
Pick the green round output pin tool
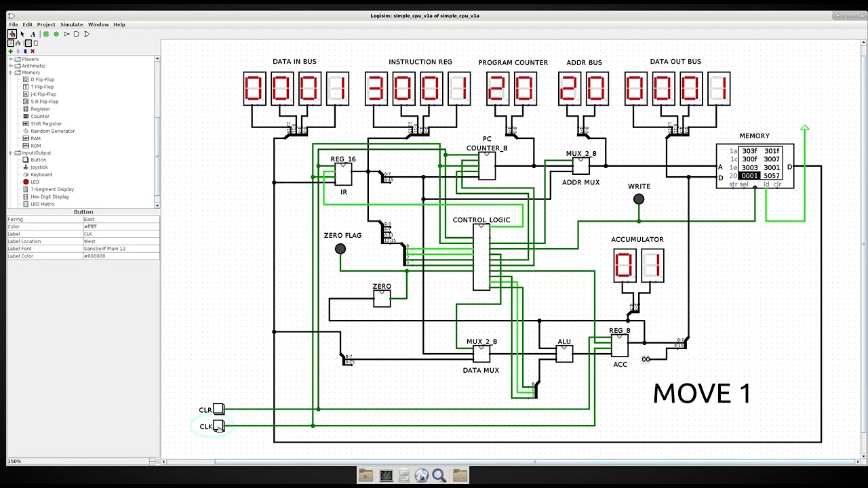point(56,34)
